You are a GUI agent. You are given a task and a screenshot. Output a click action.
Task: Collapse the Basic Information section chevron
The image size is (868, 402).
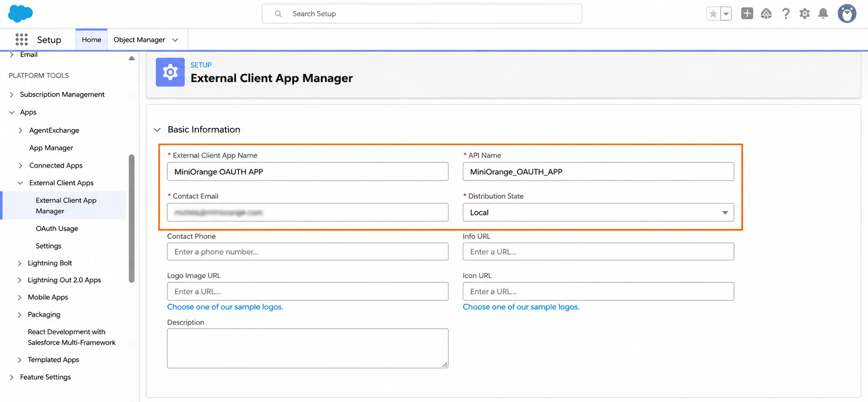157,130
